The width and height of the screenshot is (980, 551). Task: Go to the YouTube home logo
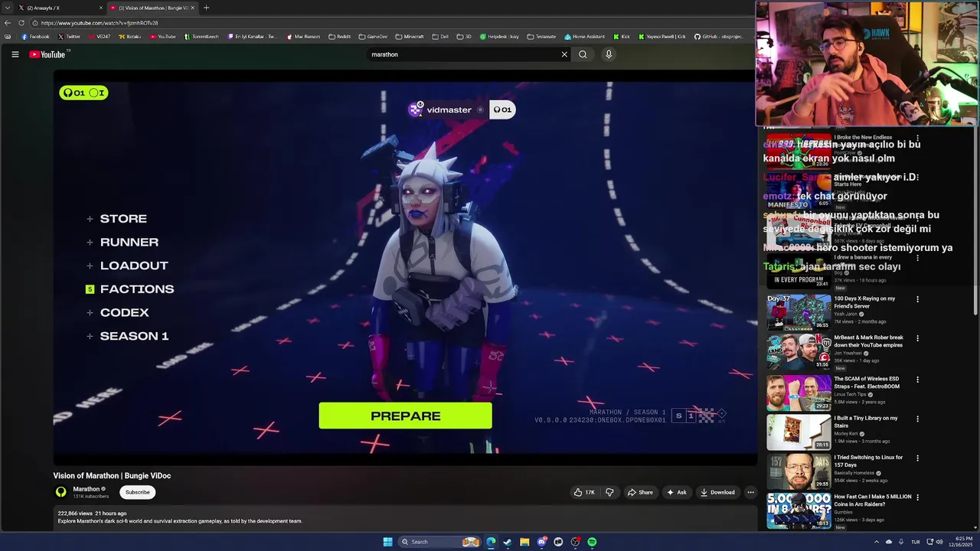click(x=47, y=54)
